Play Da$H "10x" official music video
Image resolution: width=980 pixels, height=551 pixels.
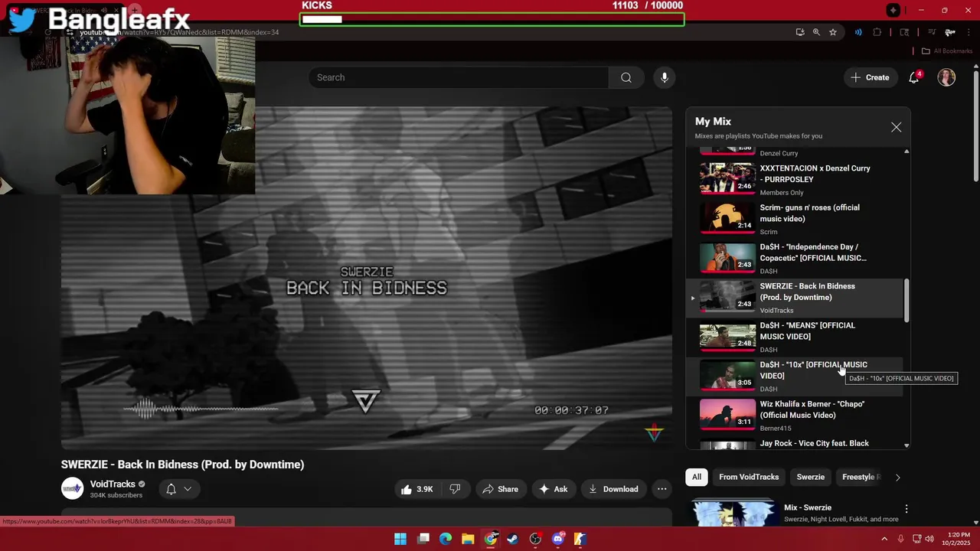click(796, 376)
